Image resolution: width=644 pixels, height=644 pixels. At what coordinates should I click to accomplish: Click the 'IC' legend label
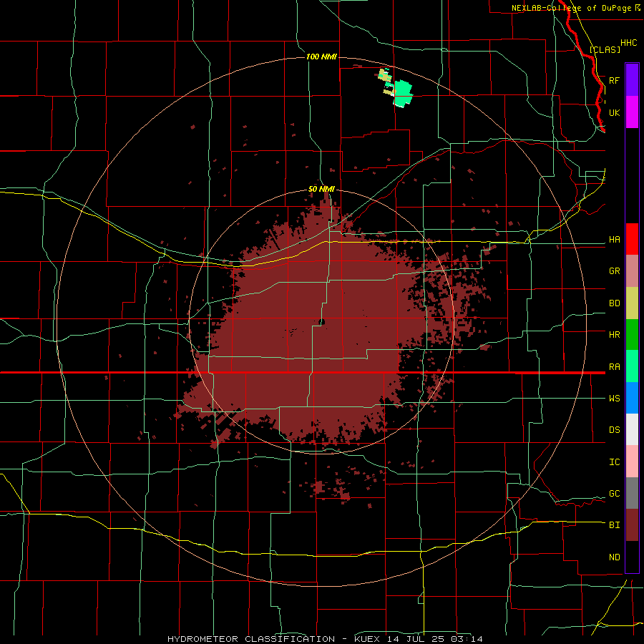[615, 462]
